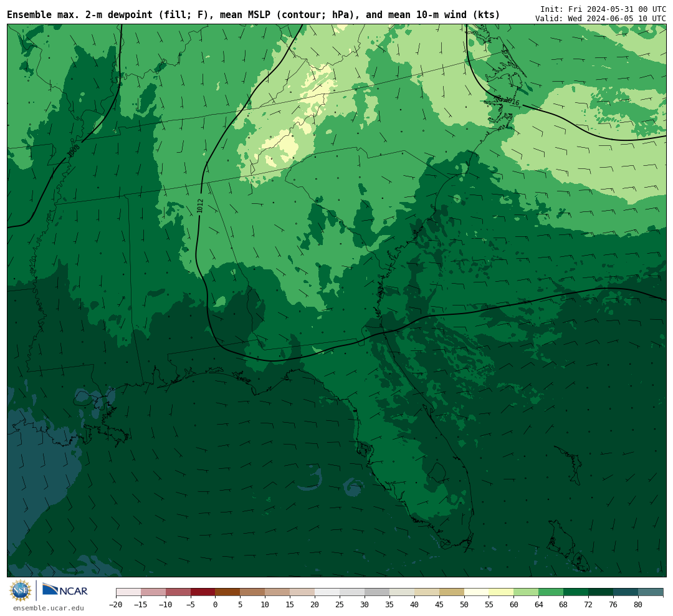Click the 72-76 dark green colorbar swatch
Screen dimensions: 673x616
(x=601, y=592)
